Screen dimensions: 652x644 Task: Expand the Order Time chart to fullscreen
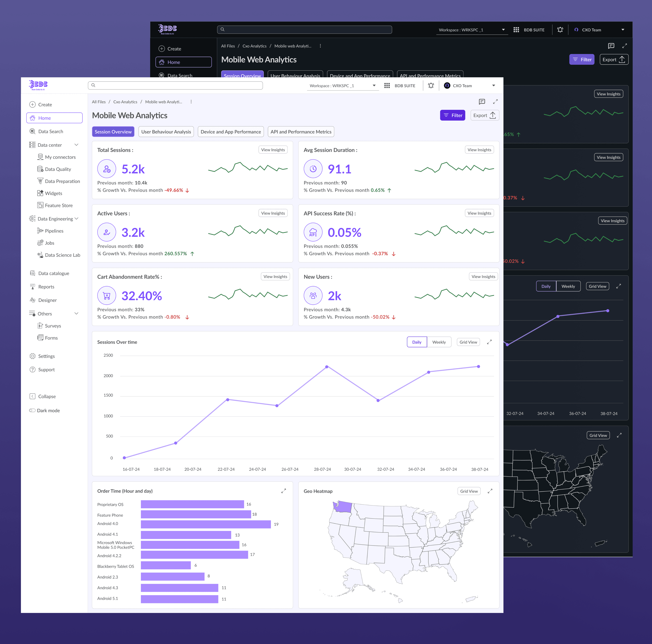[283, 491]
